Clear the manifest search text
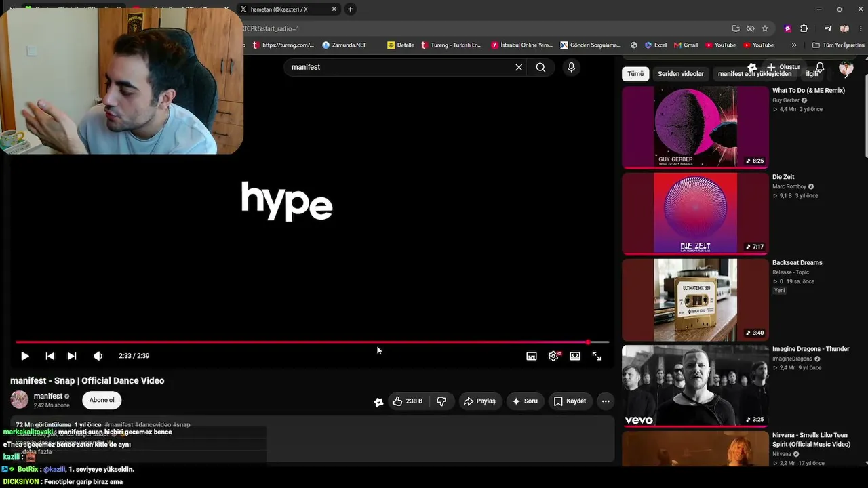This screenshot has height=488, width=868. [519, 67]
